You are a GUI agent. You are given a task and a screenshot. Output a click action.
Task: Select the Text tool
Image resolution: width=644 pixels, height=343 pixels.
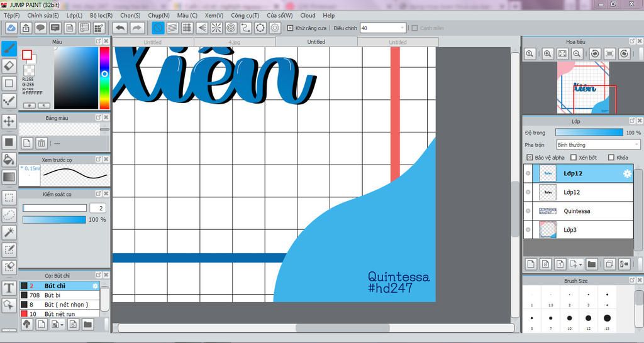(9, 288)
